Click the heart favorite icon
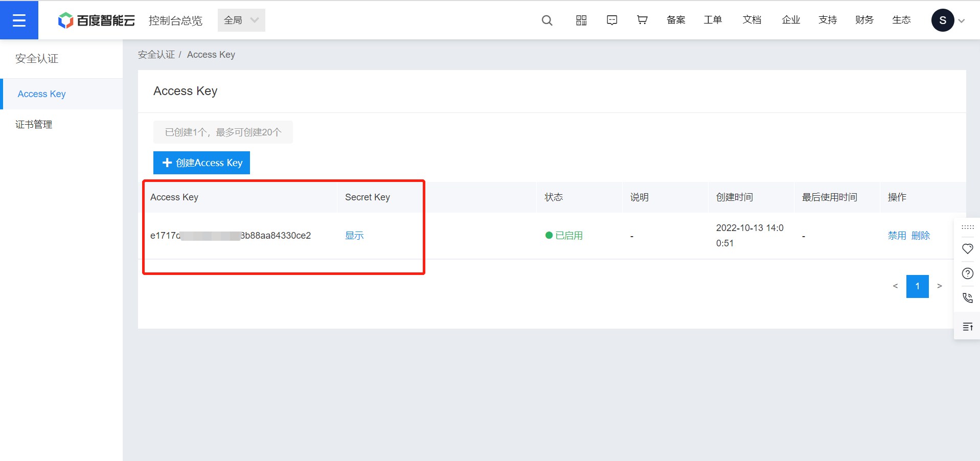 (x=968, y=249)
